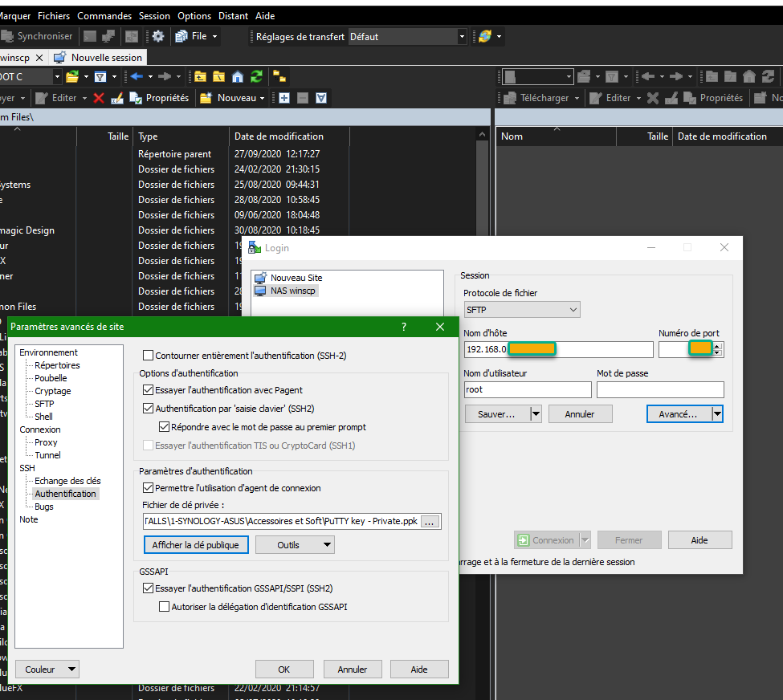This screenshot has width=783, height=700.
Task: Select Proxy in the settings tree
Action: (x=46, y=442)
